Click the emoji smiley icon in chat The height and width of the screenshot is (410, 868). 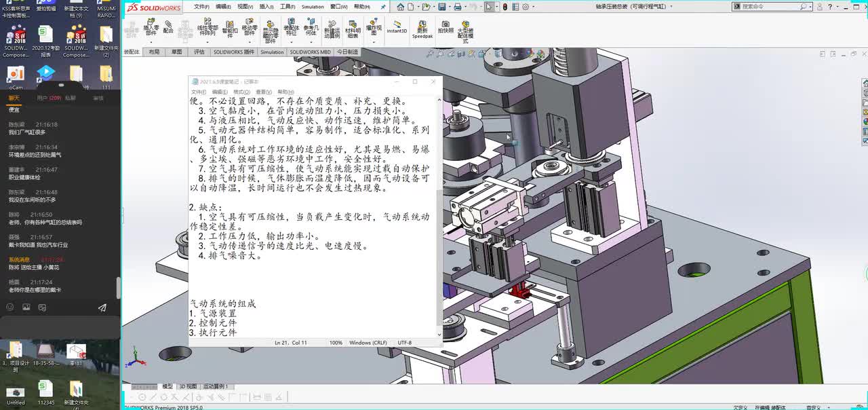click(10, 307)
